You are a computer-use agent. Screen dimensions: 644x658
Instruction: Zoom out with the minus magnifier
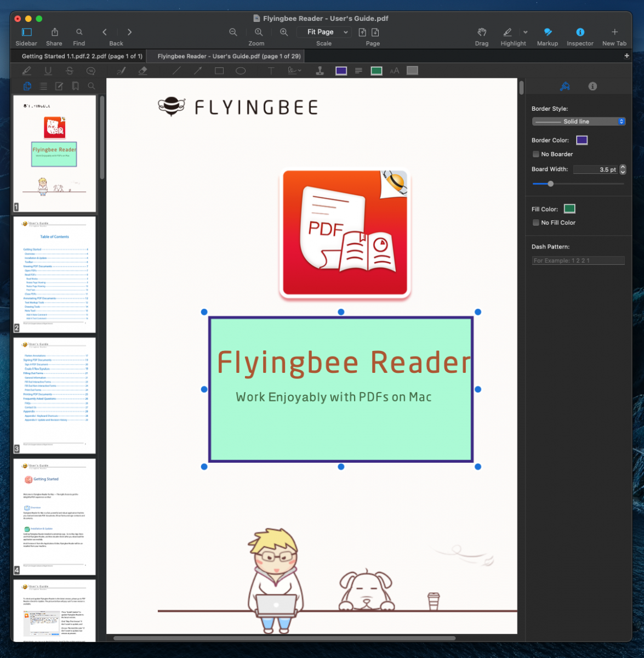point(233,32)
